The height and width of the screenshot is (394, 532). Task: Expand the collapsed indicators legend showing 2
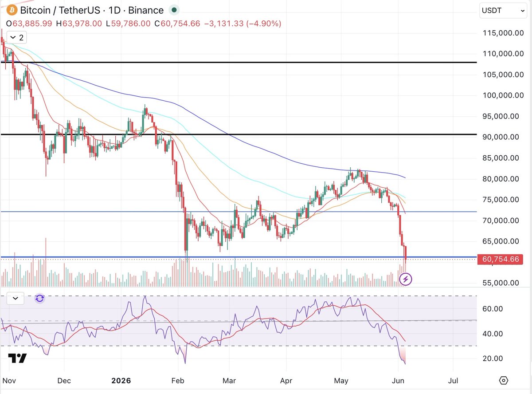coord(16,38)
